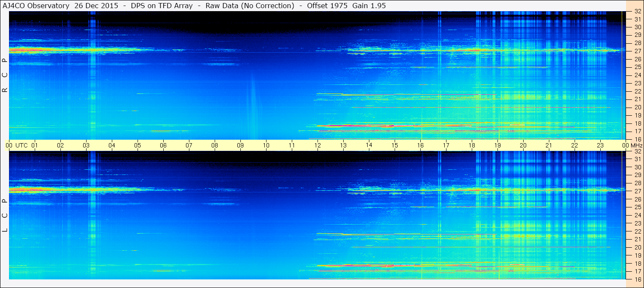Click 18 MHz tick on RCP frequency scale

[637, 123]
